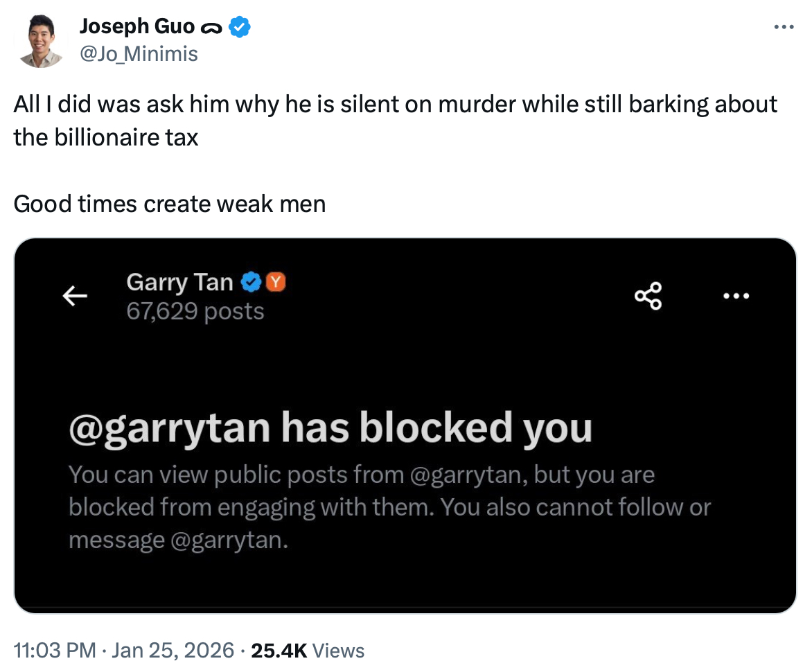The image size is (812, 661).
Task: Click the @Jo_Minimis handle
Action: point(139,54)
